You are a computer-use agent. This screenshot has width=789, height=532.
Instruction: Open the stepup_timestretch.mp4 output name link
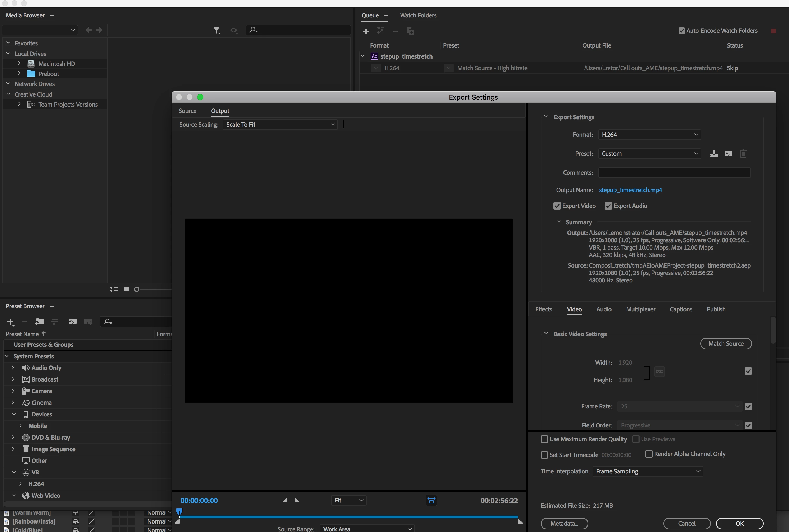[630, 190]
